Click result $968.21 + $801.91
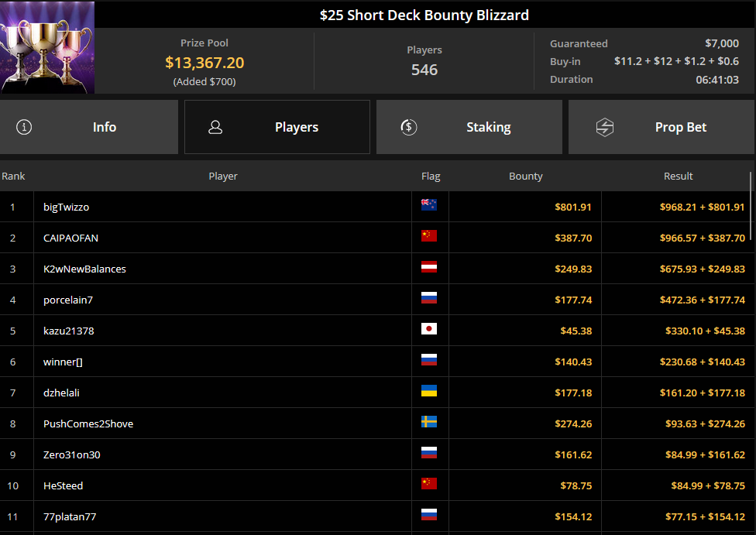The width and height of the screenshot is (756, 535). 702,207
